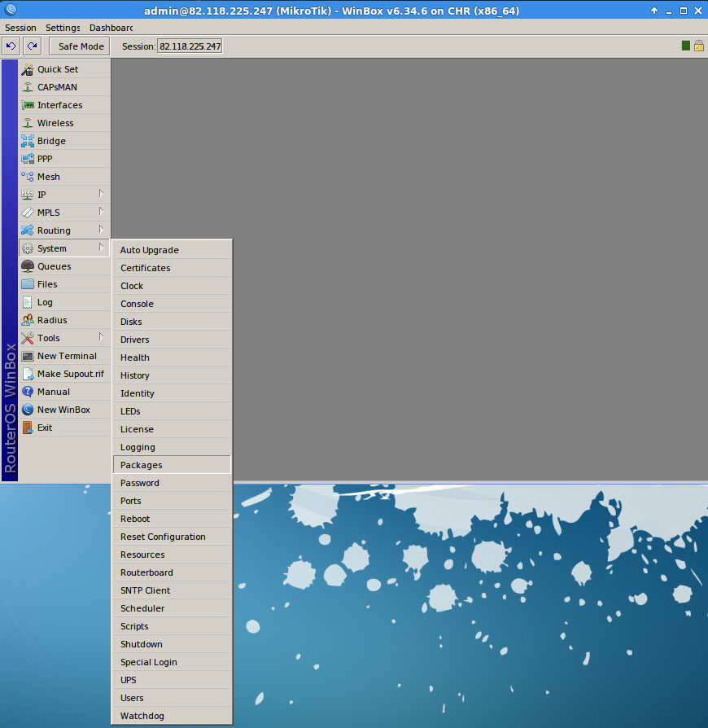Select Packages in System submenu
The image size is (708, 728).
click(172, 465)
